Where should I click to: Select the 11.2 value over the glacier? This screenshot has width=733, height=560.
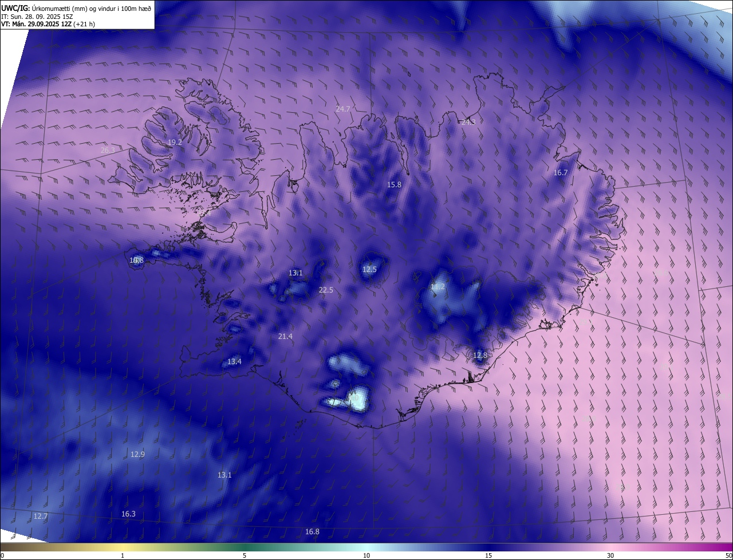[x=438, y=286]
